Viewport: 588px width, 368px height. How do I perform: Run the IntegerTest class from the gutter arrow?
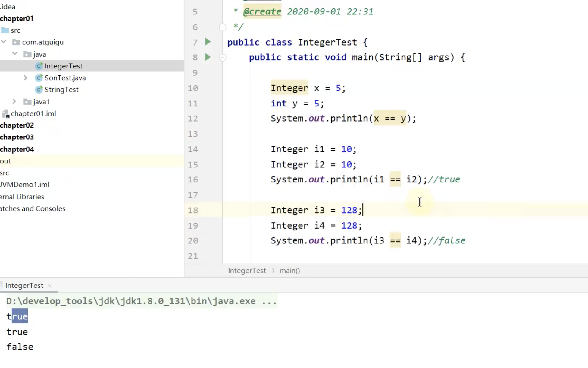[208, 42]
